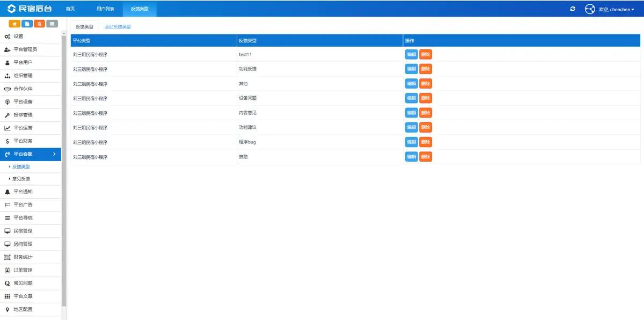Select the 反馈类型 submenu item
Viewport: 644px width, 320px height.
click(x=21, y=167)
